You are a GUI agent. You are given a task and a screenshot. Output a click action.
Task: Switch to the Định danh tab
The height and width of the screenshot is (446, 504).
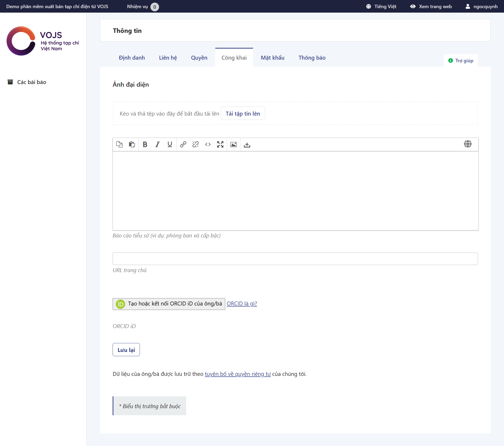click(132, 58)
